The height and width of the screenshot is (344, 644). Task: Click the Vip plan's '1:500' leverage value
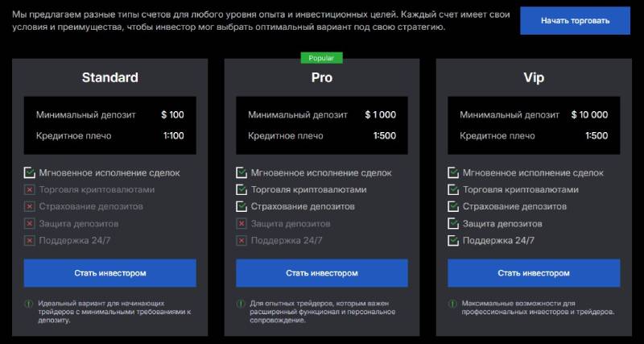(x=597, y=135)
